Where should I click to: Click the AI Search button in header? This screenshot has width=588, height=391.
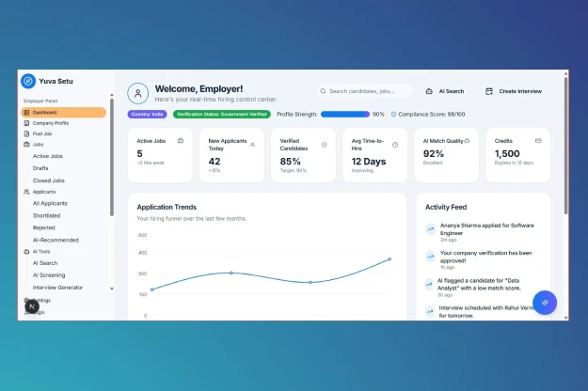point(445,91)
